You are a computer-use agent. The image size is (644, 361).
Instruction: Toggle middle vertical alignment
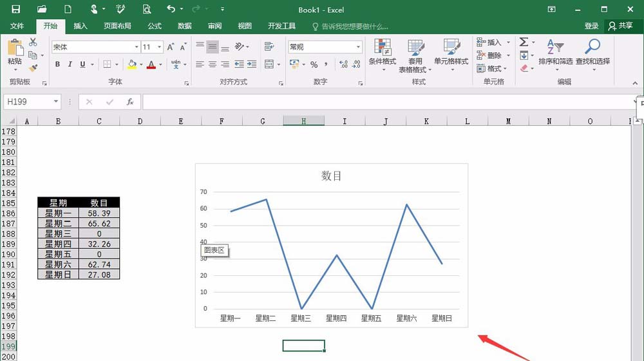click(x=213, y=46)
